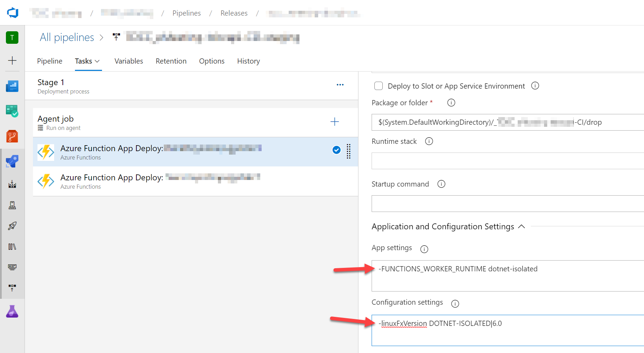The width and height of the screenshot is (644, 353).
Task: Click the Package or folder input field
Action: click(508, 122)
